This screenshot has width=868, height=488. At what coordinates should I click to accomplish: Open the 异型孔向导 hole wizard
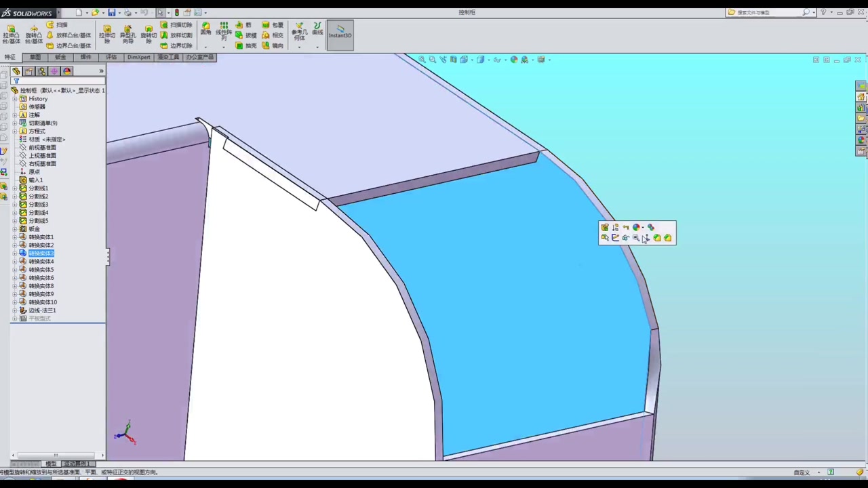(127, 35)
